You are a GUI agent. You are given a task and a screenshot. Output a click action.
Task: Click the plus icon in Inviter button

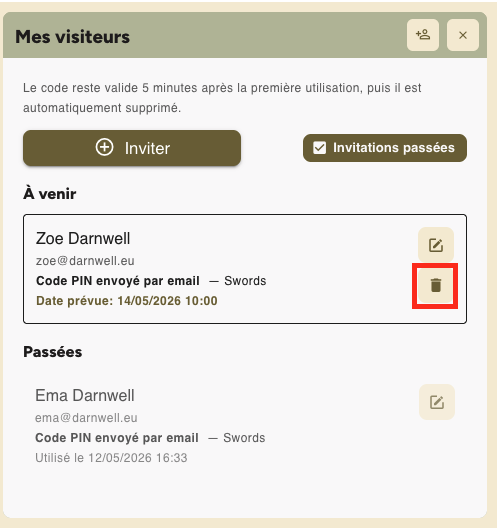[104, 147]
